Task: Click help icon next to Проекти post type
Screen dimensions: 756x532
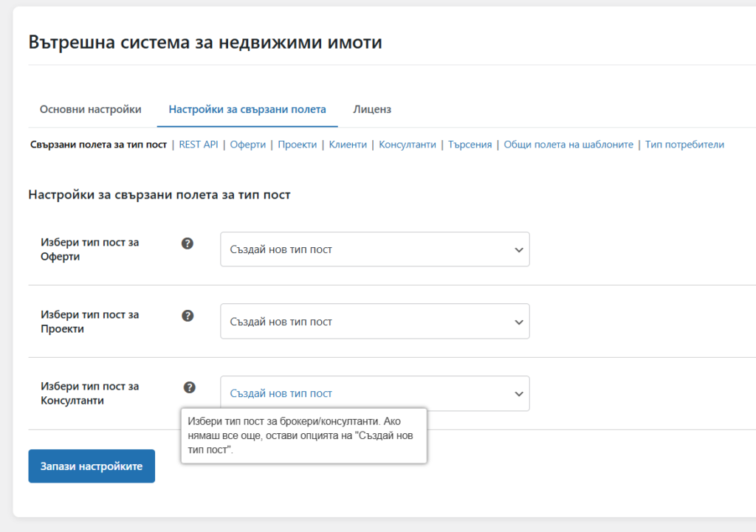Action: click(188, 316)
